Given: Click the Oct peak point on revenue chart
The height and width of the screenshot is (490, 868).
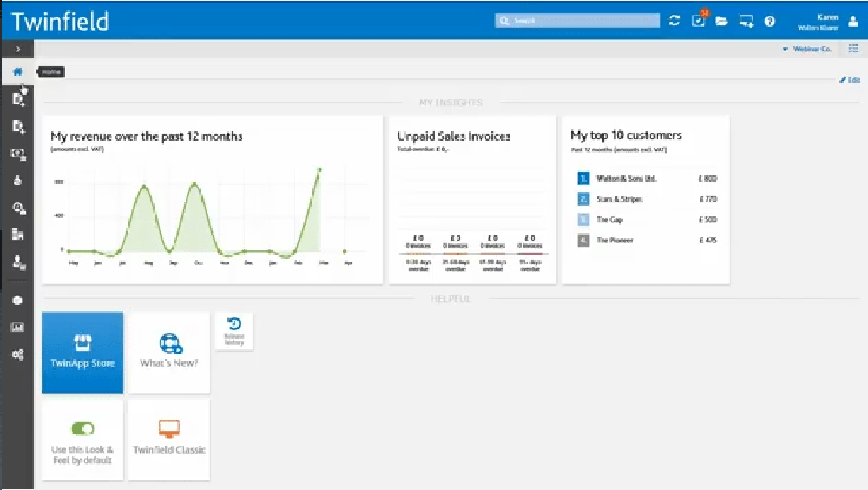Looking at the screenshot, I should click(x=194, y=183).
